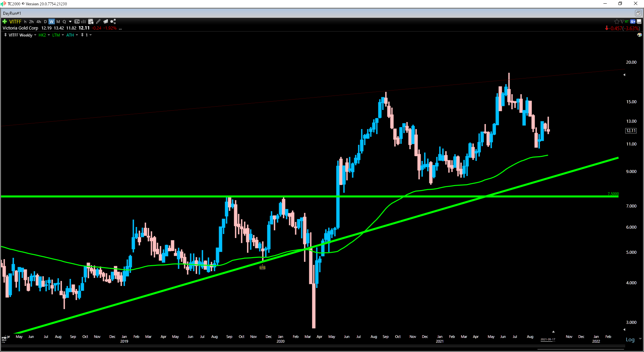Image resolution: width=644 pixels, height=352 pixels.
Task: Switch to 4h timeframe
Action: point(39,21)
